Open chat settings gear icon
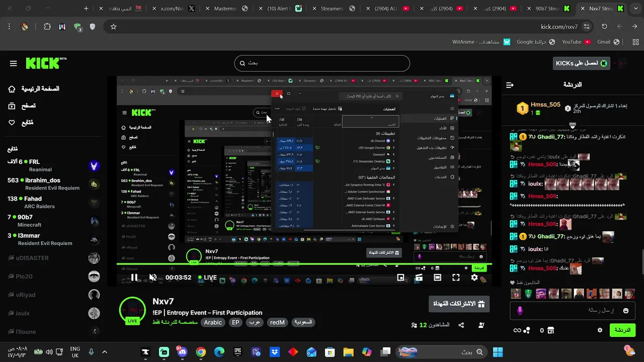The image size is (644, 362). 600,330
